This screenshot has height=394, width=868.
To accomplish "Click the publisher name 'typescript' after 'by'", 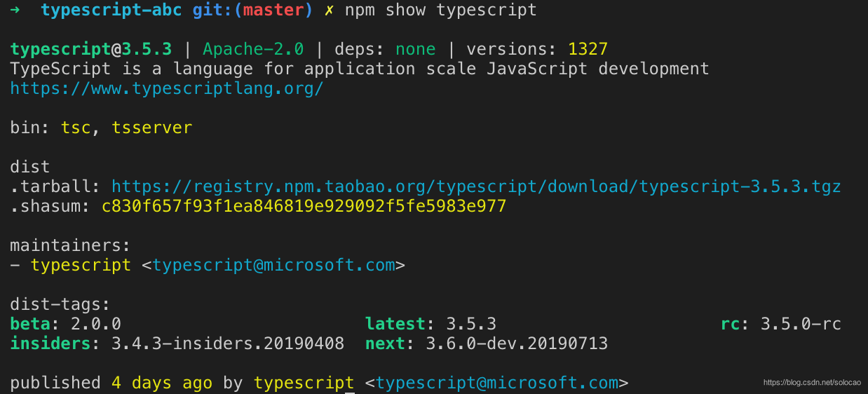I will 304,383.
